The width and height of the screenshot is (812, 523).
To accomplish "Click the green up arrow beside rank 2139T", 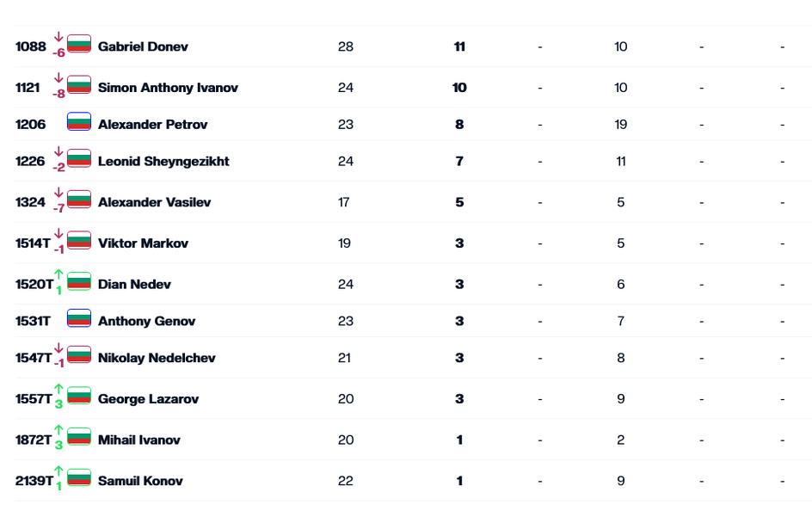I will [x=59, y=471].
